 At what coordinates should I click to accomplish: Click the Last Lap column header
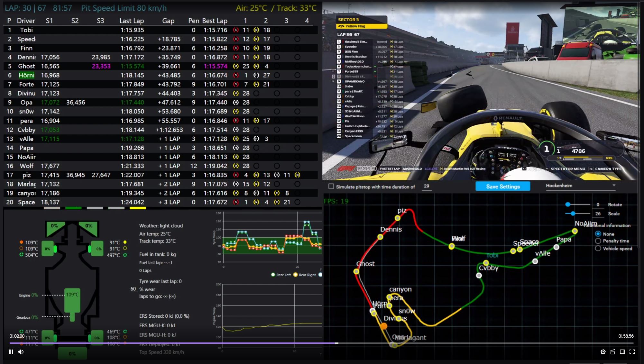coord(132,21)
